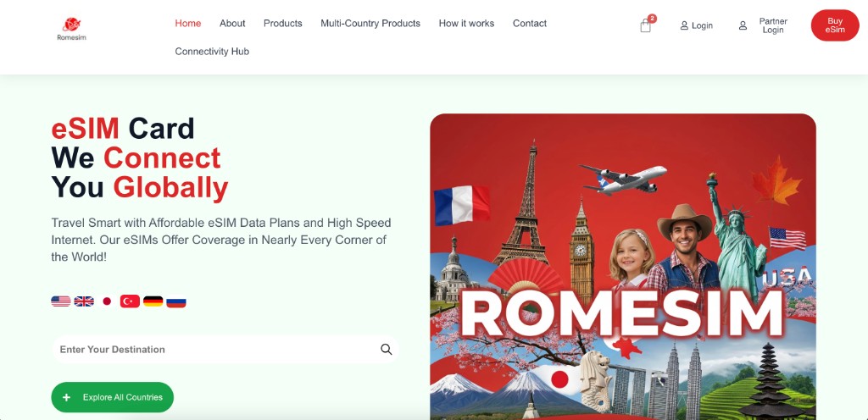868x420 pixels.
Task: Click the Partner Login user icon
Action: tap(743, 25)
